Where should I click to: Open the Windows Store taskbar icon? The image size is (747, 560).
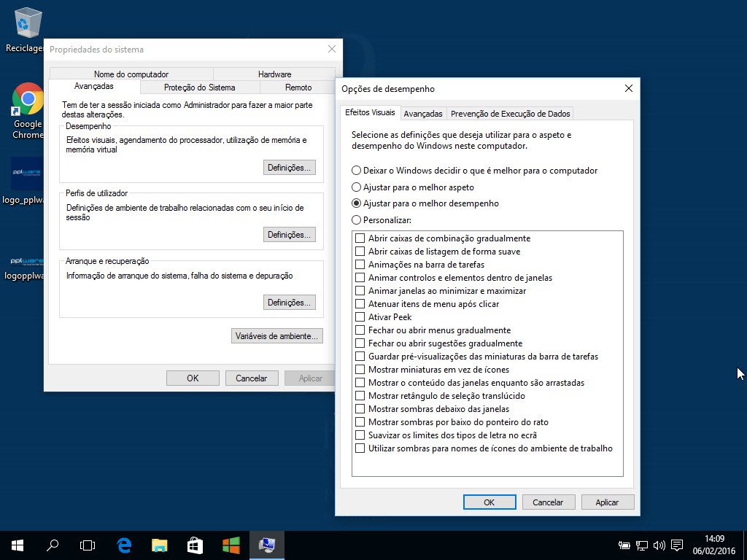click(195, 545)
